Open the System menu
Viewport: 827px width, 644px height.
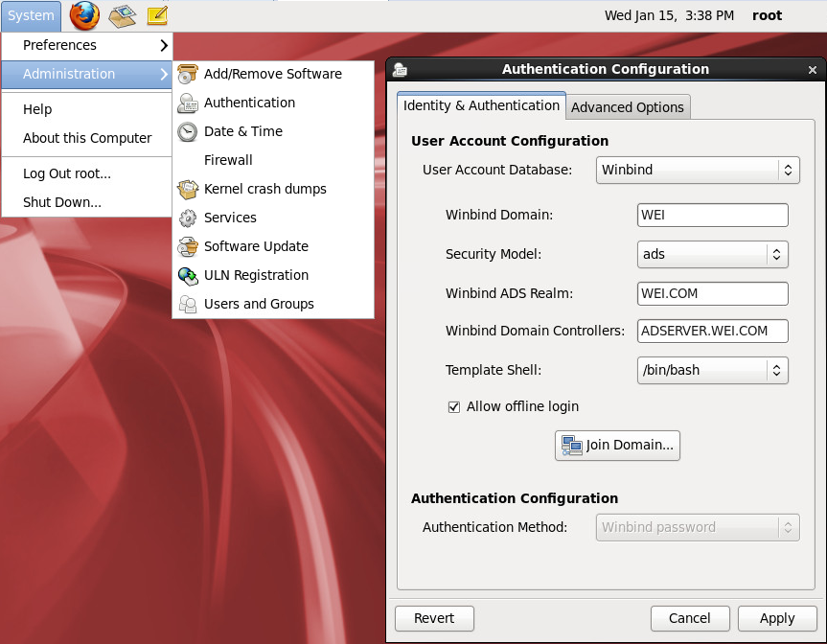coord(31,16)
